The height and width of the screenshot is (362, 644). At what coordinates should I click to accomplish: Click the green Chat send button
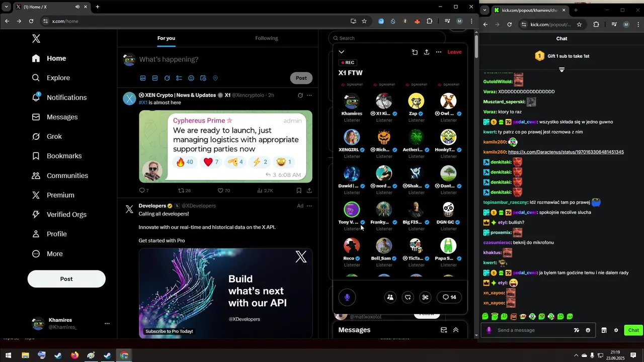point(633,330)
